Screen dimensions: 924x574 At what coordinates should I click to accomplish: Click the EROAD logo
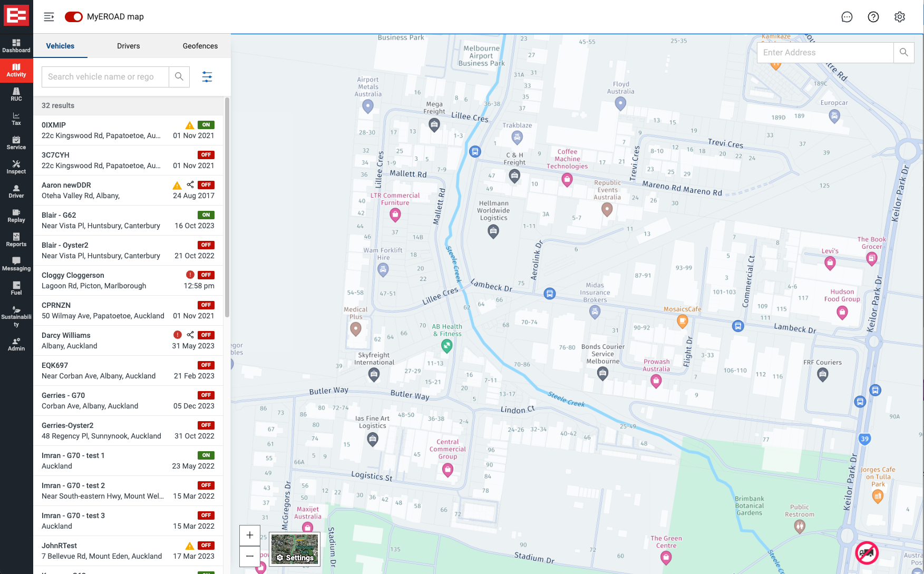click(16, 16)
